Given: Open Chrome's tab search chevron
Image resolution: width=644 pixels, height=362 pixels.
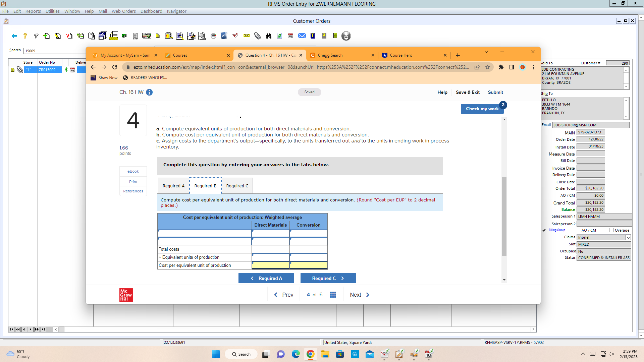Looking at the screenshot, I should [x=487, y=52].
